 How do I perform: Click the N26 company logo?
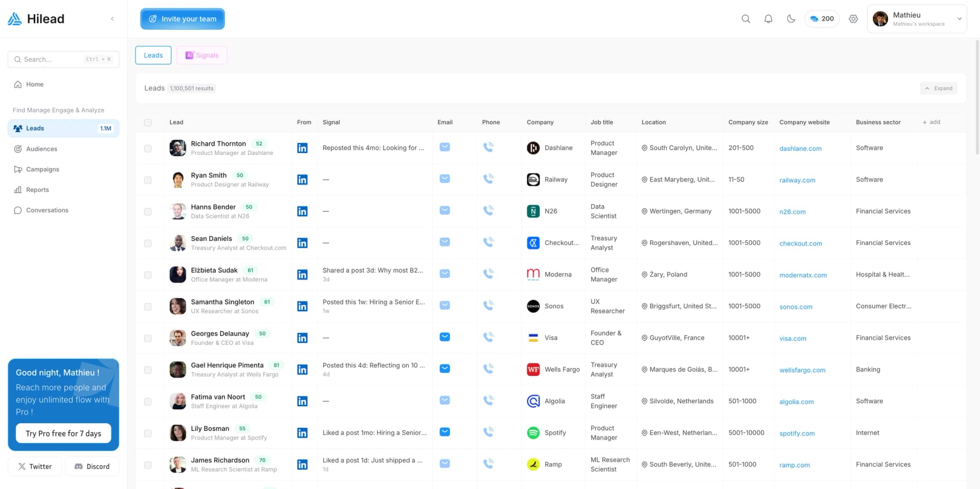533,211
